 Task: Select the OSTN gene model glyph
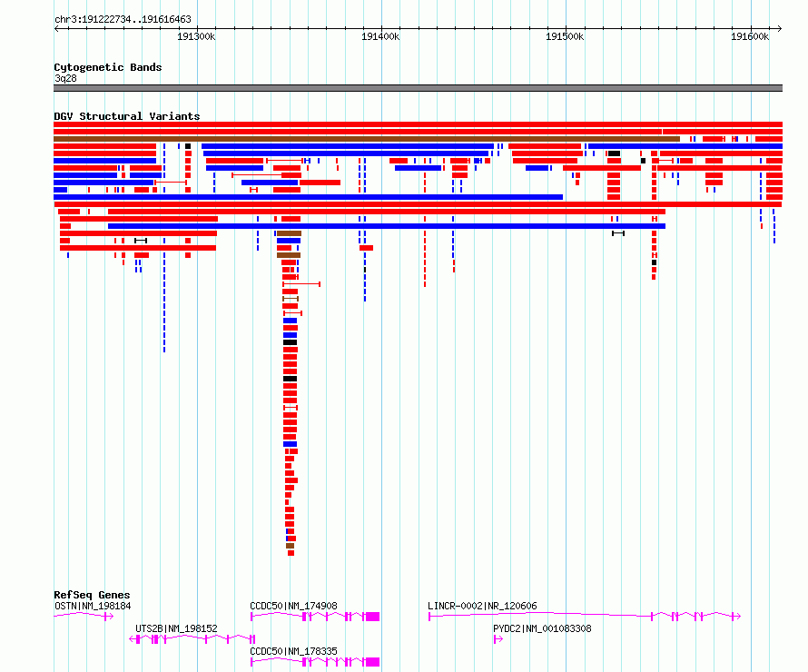84,617
